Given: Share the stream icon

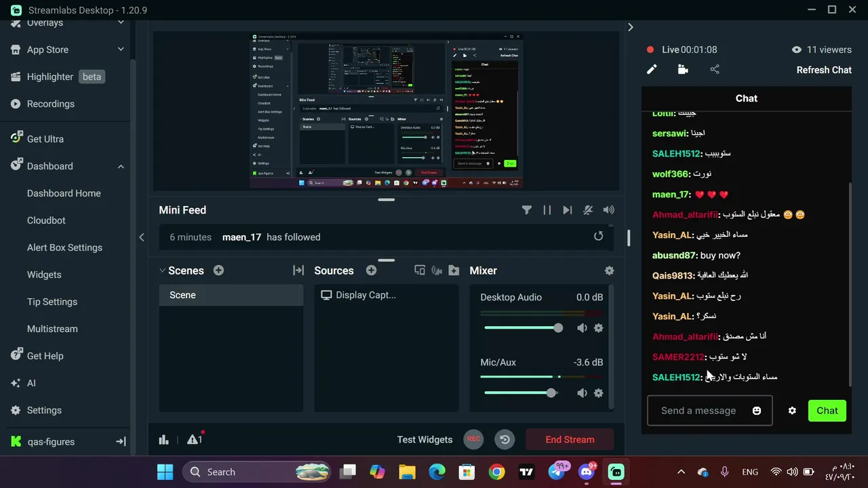Looking at the screenshot, I should point(715,69).
